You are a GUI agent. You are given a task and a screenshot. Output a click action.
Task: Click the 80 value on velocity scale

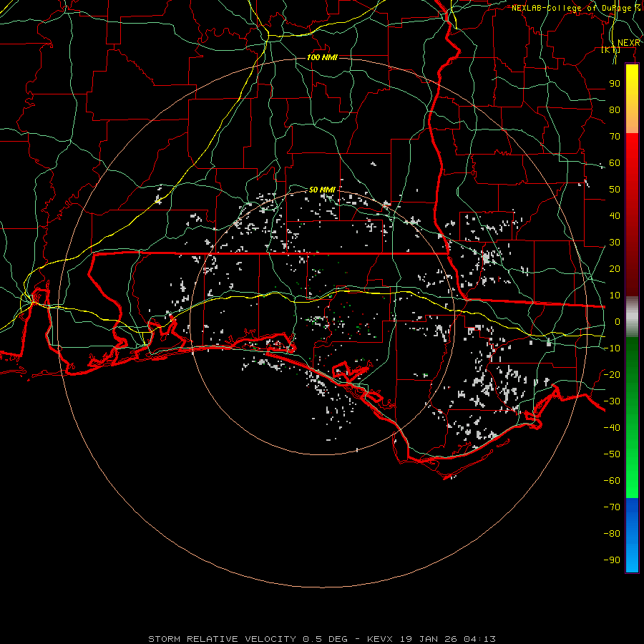coord(615,110)
